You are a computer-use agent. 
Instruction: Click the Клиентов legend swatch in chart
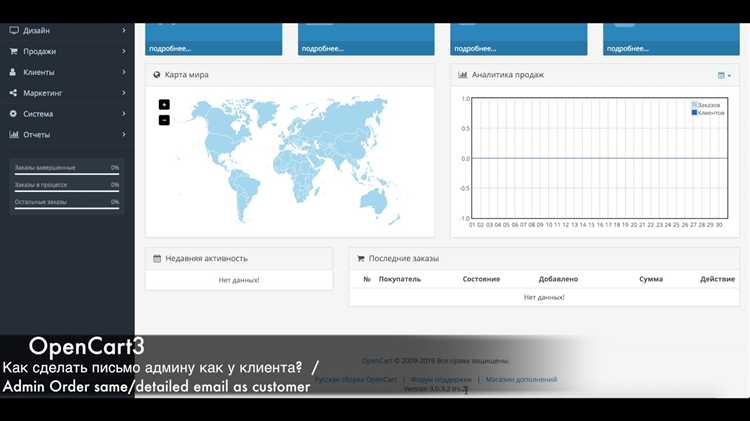click(694, 112)
